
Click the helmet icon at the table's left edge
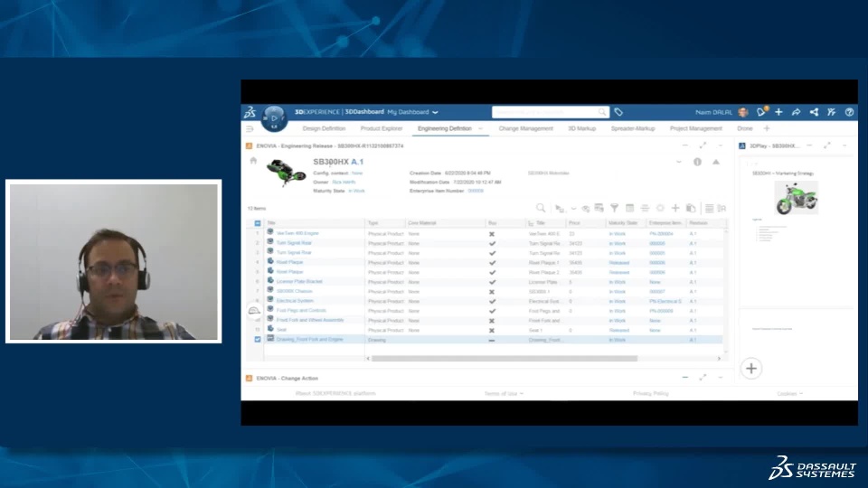(x=254, y=310)
